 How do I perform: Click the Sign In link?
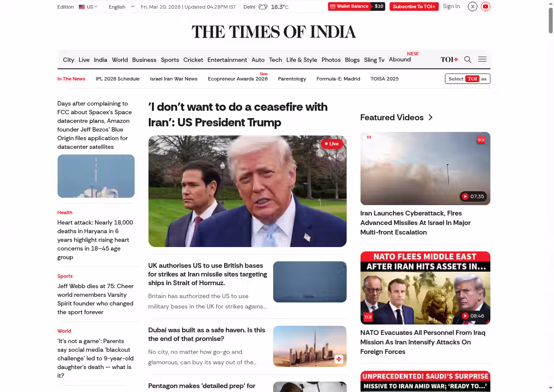click(451, 6)
